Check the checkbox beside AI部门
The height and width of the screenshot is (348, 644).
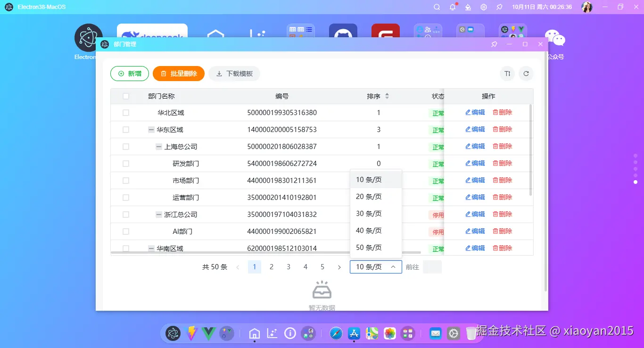pos(125,231)
